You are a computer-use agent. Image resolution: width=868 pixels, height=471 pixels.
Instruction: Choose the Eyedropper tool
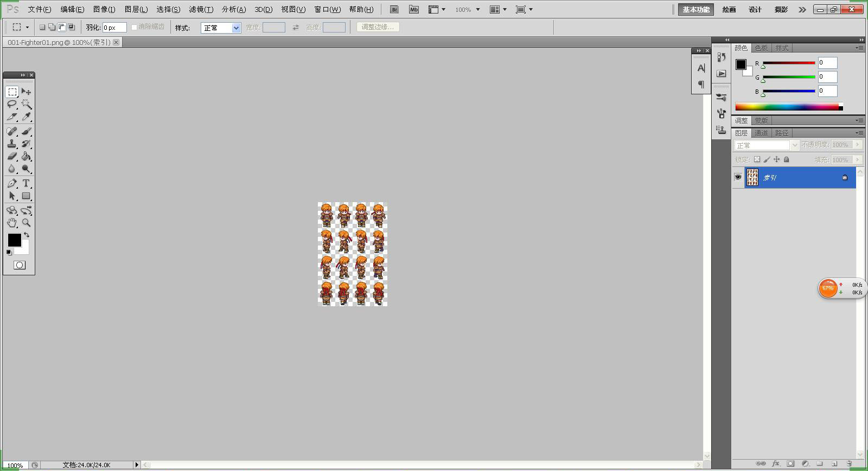pyautogui.click(x=26, y=117)
